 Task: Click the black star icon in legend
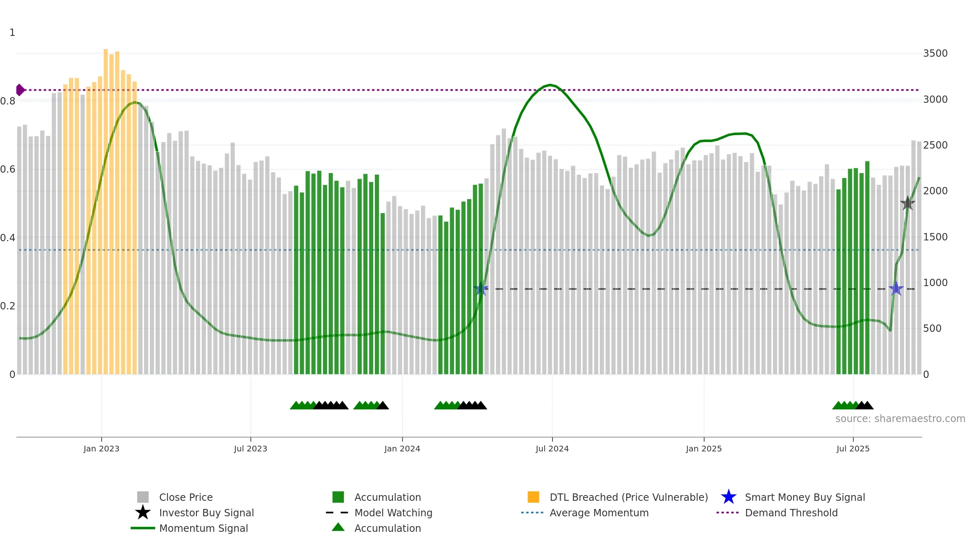pos(143,513)
